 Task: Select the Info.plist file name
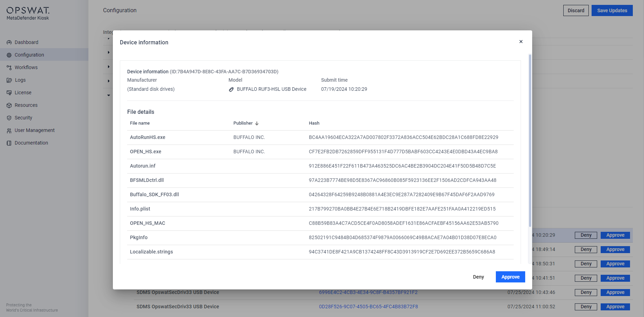coord(140,209)
